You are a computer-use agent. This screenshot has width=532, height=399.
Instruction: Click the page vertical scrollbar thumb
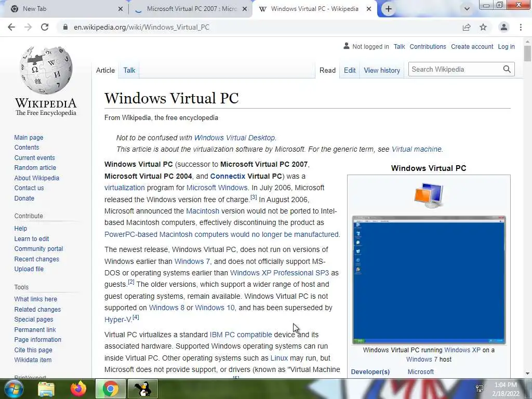[527, 54]
